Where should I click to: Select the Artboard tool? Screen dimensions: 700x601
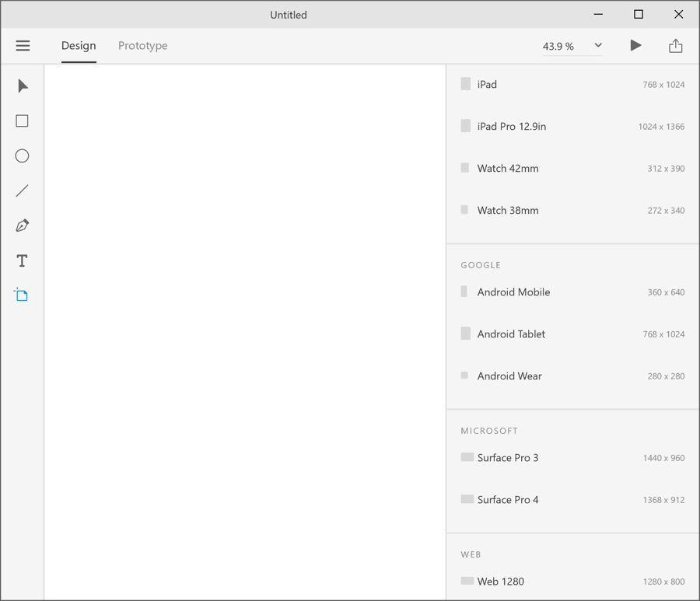[21, 295]
